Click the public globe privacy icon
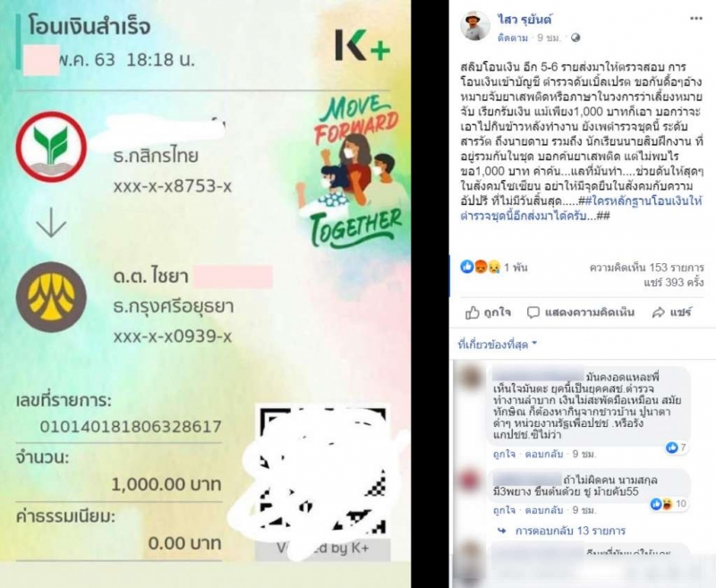 coord(575,38)
